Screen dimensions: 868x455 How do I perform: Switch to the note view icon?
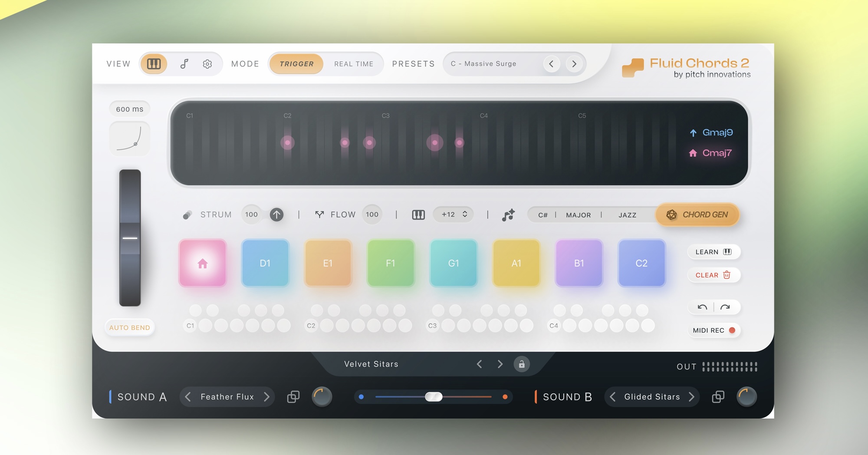coord(184,64)
